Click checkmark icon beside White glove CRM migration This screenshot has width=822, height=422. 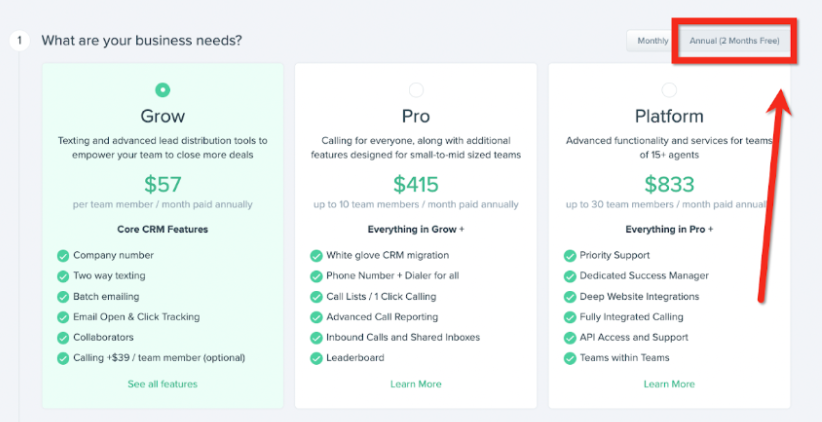(x=316, y=255)
